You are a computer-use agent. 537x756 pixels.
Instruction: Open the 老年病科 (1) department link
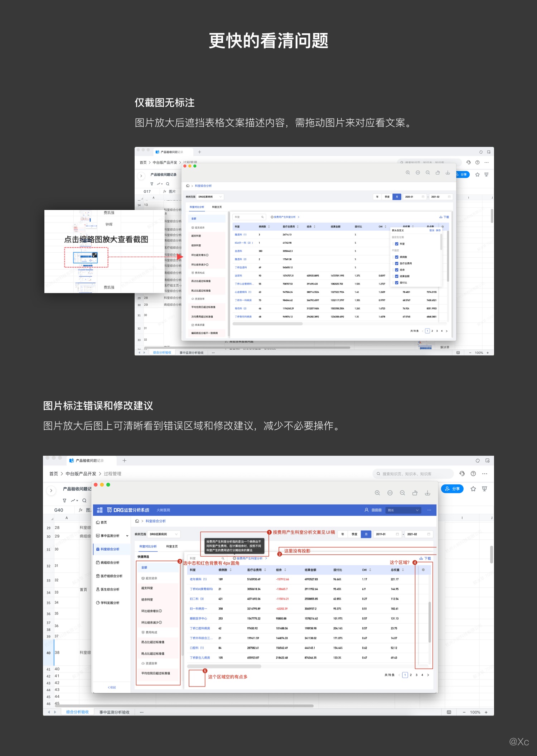click(x=198, y=579)
